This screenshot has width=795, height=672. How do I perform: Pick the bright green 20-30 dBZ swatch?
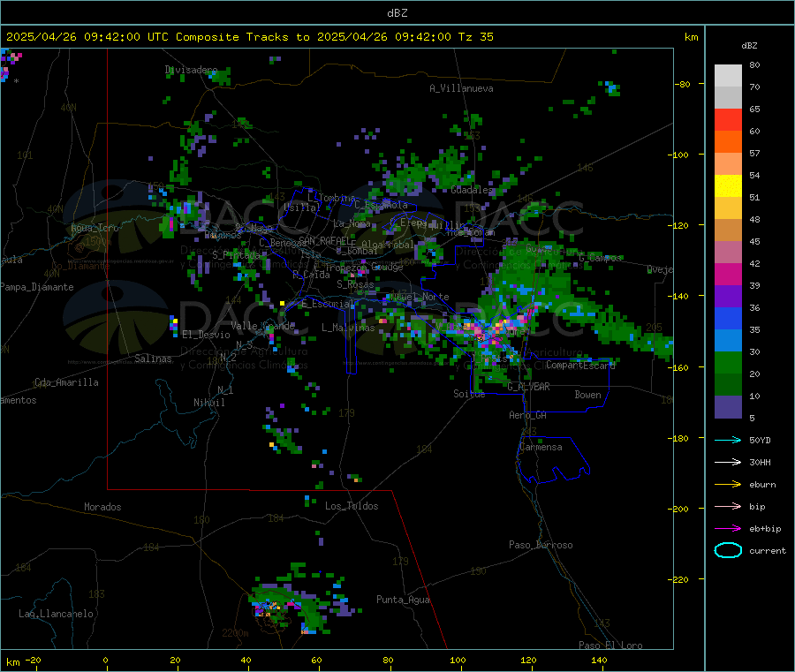pos(728,362)
